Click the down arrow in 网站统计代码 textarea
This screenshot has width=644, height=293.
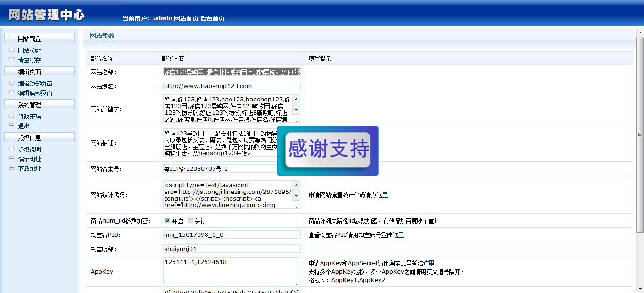tap(296, 196)
